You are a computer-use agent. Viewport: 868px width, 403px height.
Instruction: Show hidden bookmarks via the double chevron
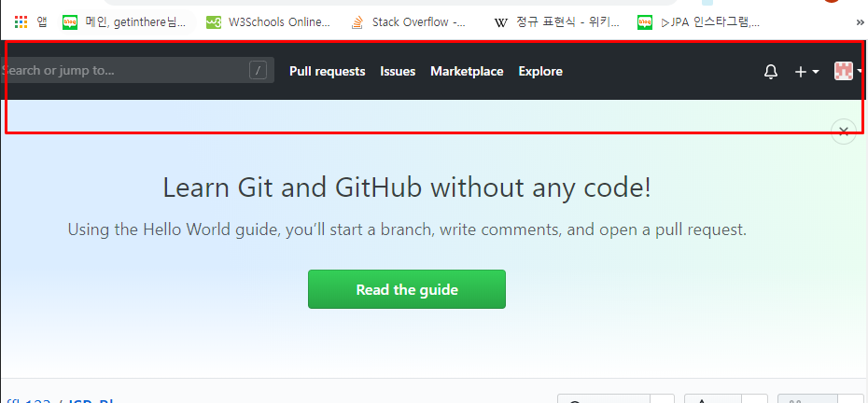coord(861,22)
